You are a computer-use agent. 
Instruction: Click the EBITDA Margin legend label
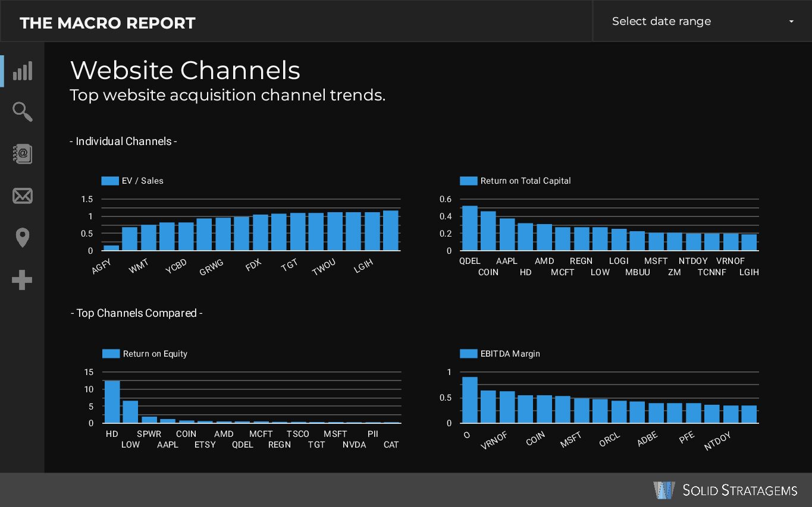point(510,354)
